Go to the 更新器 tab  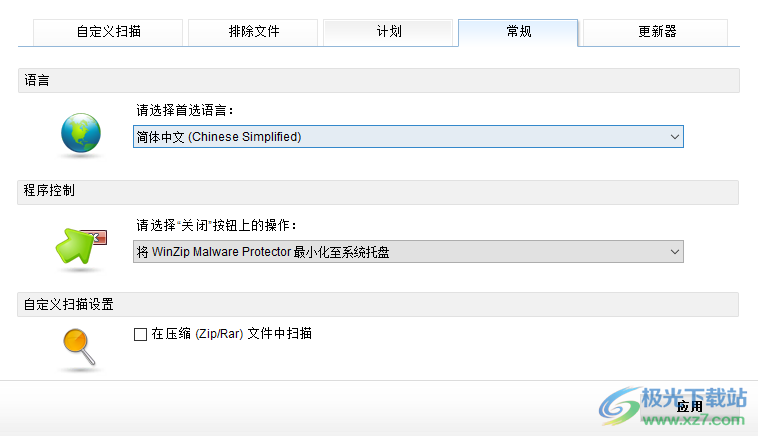coord(656,32)
